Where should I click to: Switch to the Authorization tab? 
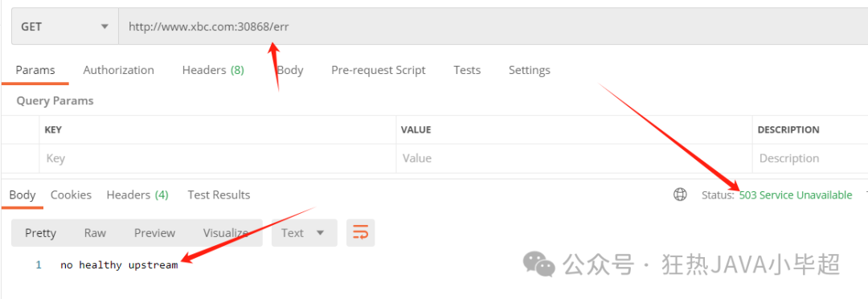pyautogui.click(x=118, y=70)
